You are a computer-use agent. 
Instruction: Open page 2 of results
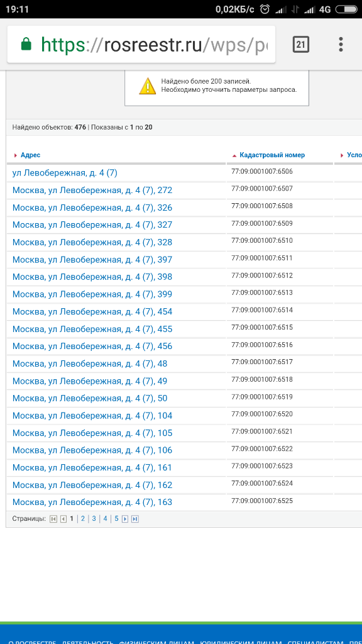pos(83,519)
